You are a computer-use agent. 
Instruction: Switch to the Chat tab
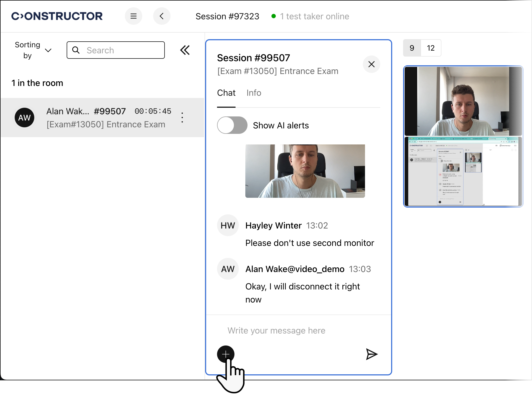point(226,93)
